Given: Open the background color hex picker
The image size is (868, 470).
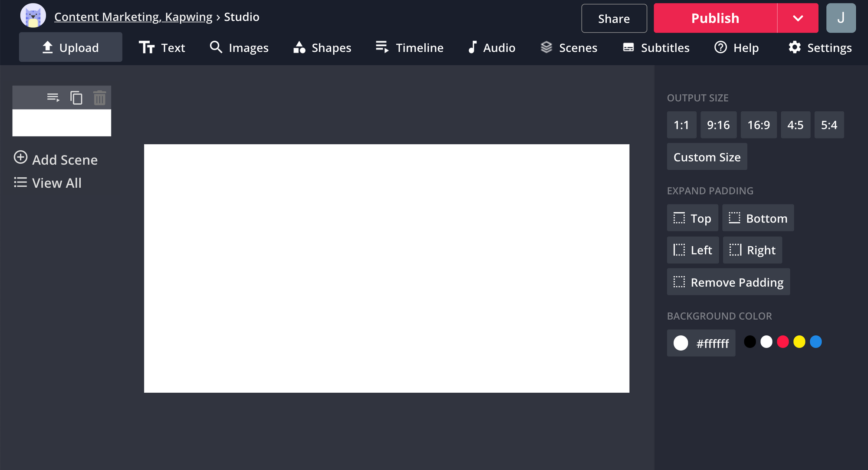Looking at the screenshot, I should (701, 343).
